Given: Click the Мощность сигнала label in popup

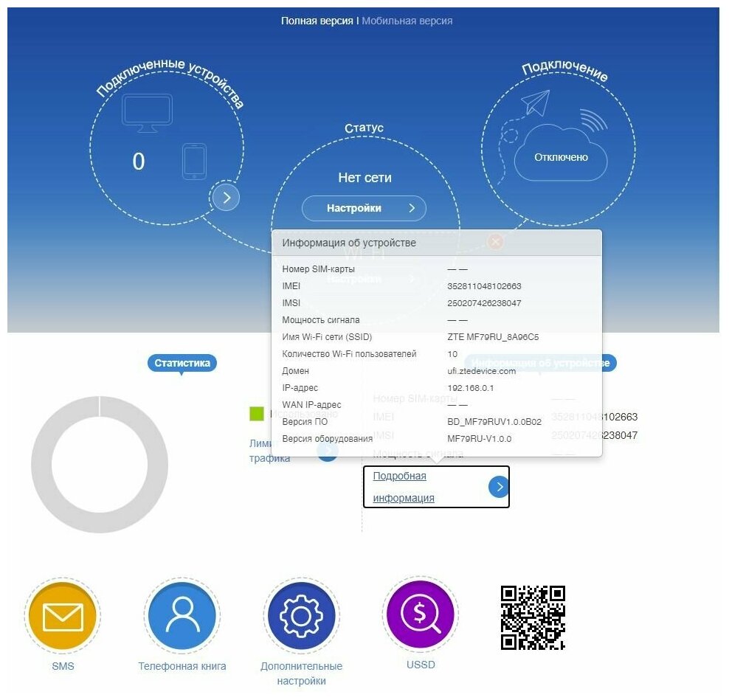Looking at the screenshot, I should pos(321,320).
